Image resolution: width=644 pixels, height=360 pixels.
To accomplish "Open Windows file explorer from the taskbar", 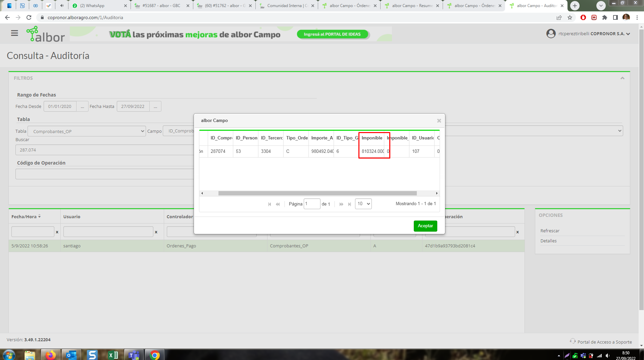I will click(x=30, y=355).
